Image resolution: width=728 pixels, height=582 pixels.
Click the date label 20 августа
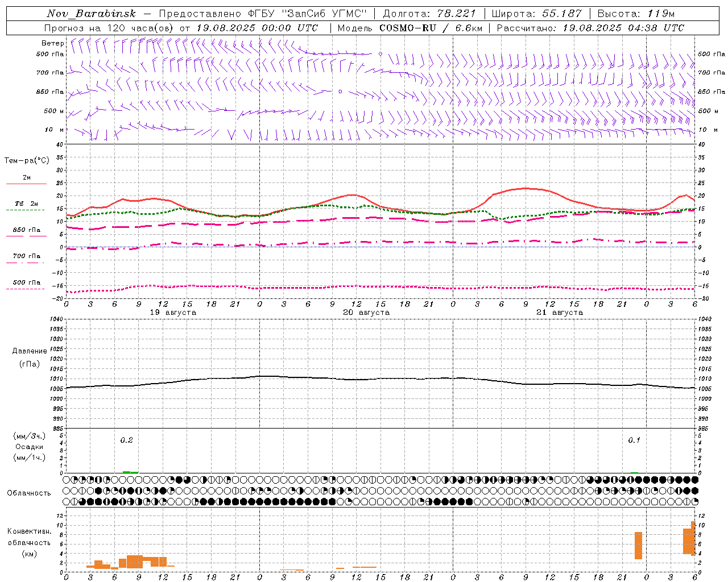tap(366, 313)
